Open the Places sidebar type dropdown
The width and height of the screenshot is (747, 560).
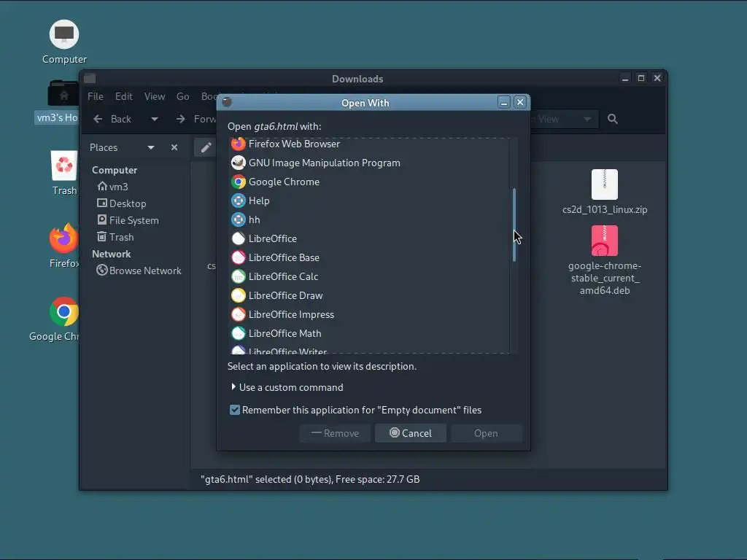pos(151,147)
